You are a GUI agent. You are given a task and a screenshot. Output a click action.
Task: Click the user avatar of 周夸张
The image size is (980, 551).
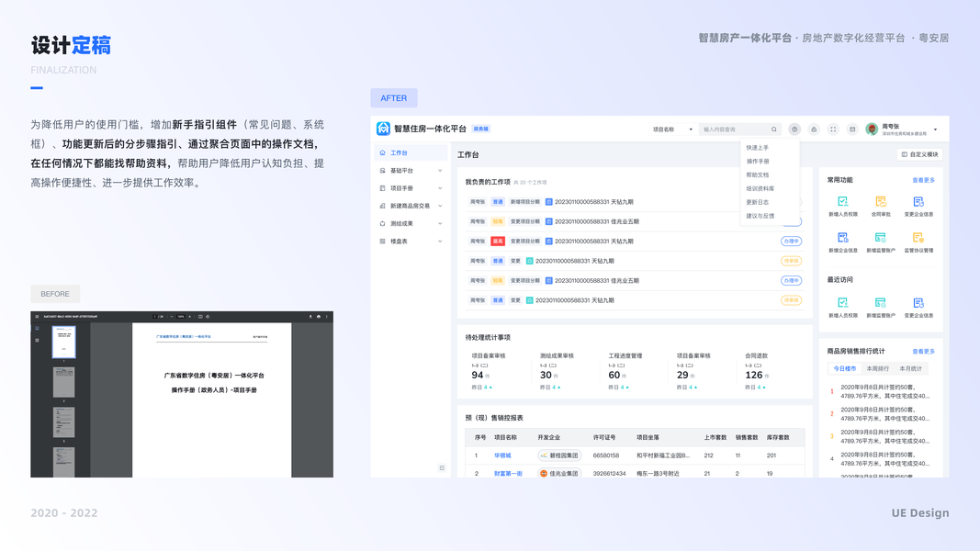tap(872, 129)
